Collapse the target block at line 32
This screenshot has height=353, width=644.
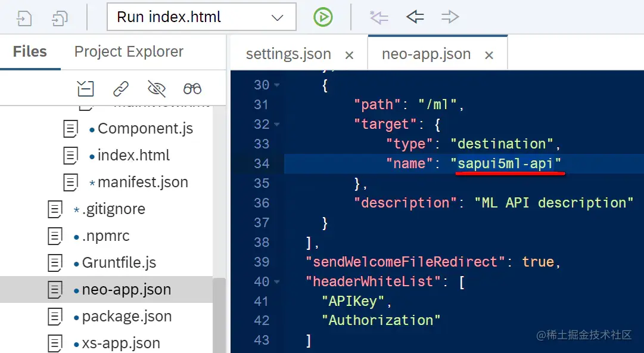pyautogui.click(x=277, y=124)
